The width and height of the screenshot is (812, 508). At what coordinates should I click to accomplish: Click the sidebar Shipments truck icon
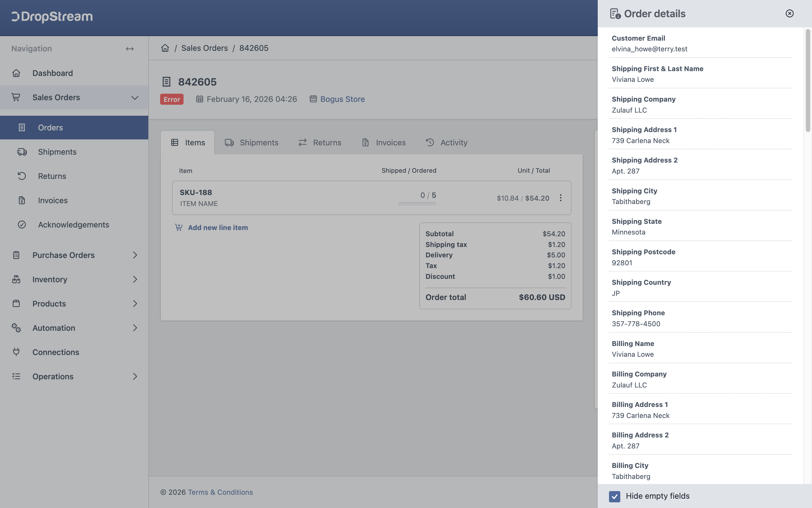pos(22,152)
